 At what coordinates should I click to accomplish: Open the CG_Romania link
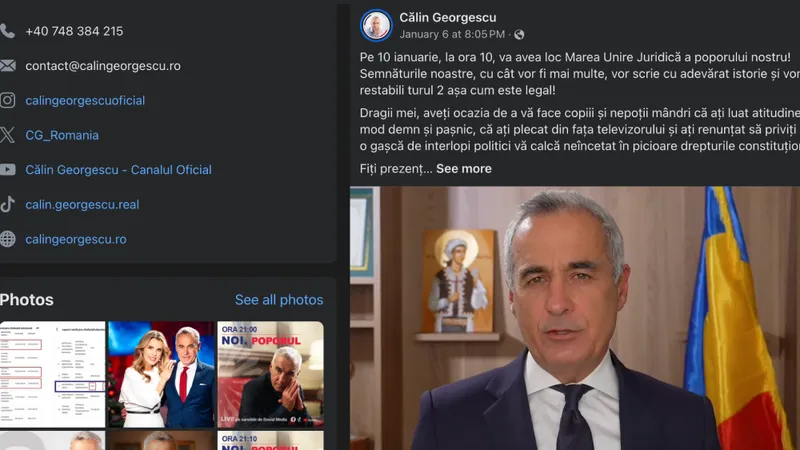[x=62, y=135]
